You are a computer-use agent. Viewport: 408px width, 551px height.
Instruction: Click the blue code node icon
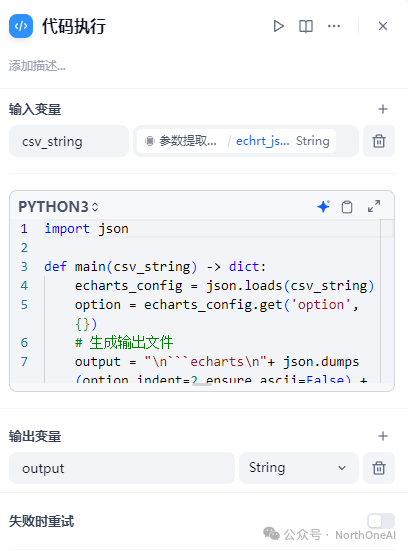[x=21, y=26]
